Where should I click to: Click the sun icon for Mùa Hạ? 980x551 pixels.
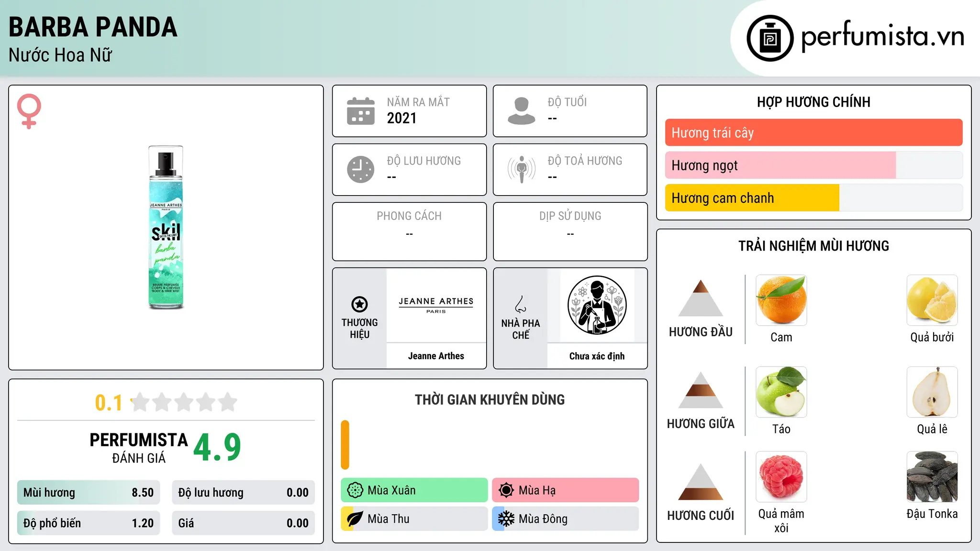(x=506, y=490)
